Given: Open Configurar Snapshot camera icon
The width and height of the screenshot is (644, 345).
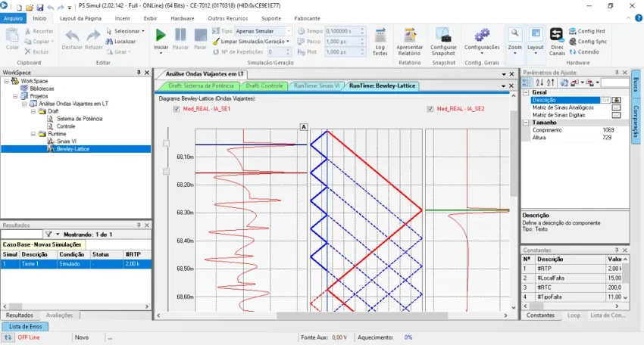Looking at the screenshot, I should (443, 36).
